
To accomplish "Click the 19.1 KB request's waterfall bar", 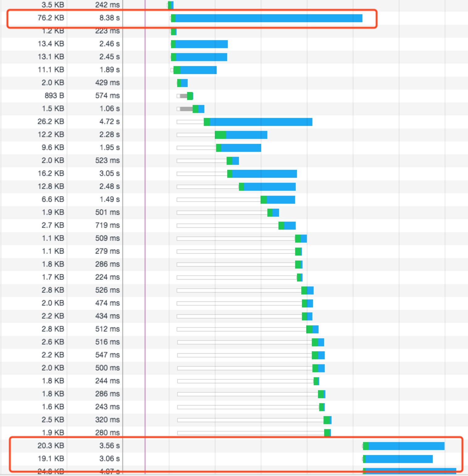I will 399,459.
